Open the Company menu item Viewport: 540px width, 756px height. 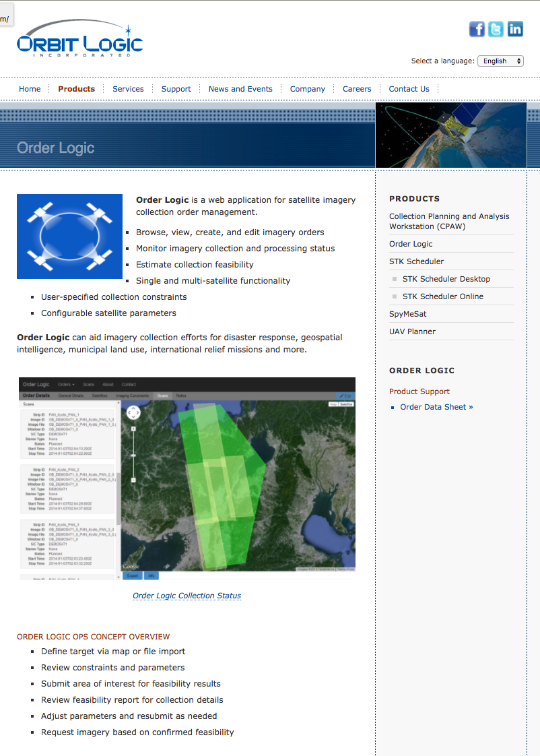tap(307, 89)
